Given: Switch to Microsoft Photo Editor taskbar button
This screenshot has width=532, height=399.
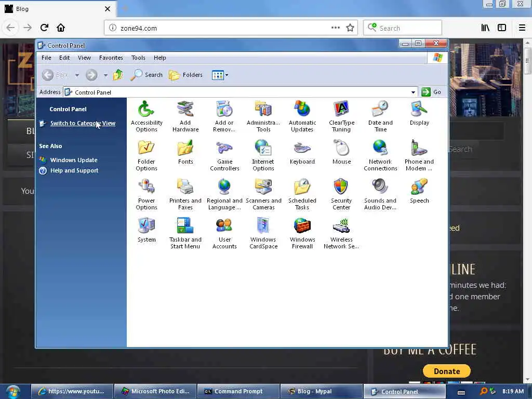Looking at the screenshot, I should pos(156,392).
